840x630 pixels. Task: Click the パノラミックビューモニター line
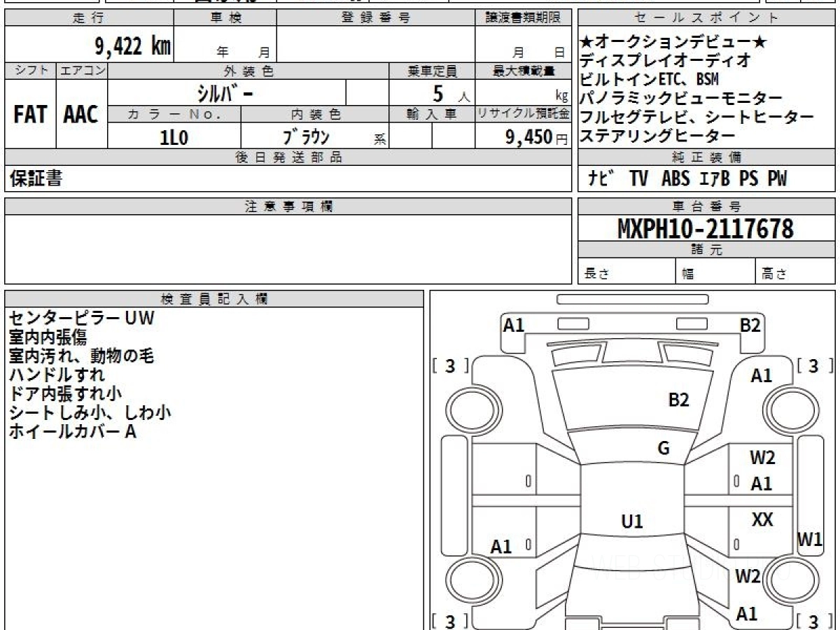pyautogui.click(x=682, y=98)
